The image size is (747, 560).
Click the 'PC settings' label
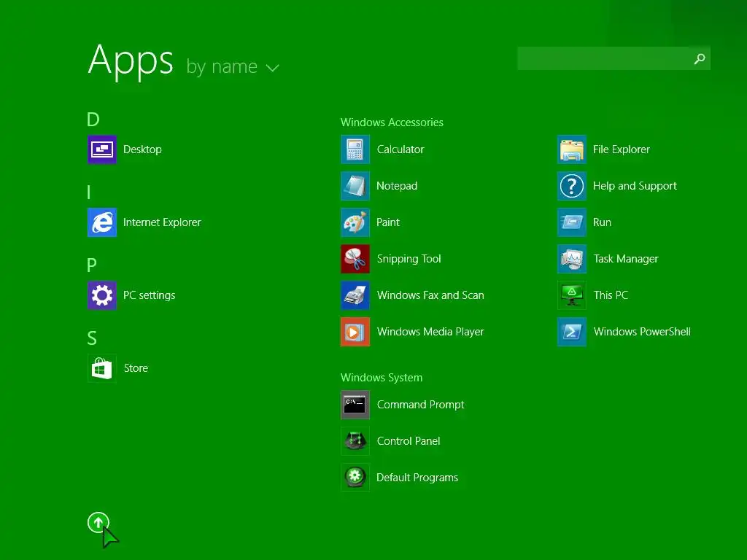click(149, 295)
